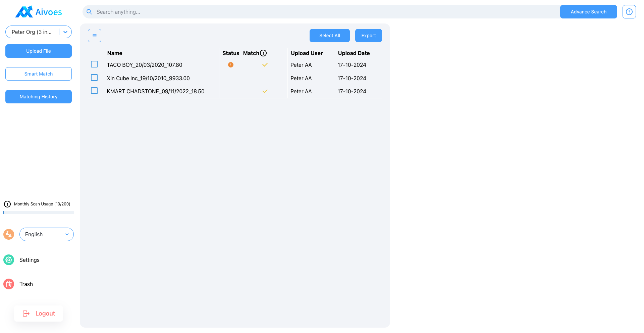The height and width of the screenshot is (333, 644).
Task: Click the Aivoes logo icon
Action: (24, 12)
